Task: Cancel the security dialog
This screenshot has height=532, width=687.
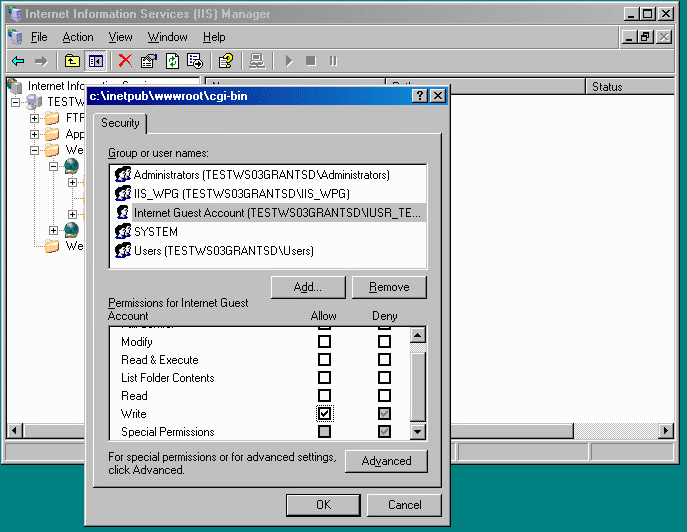Action: (x=404, y=505)
